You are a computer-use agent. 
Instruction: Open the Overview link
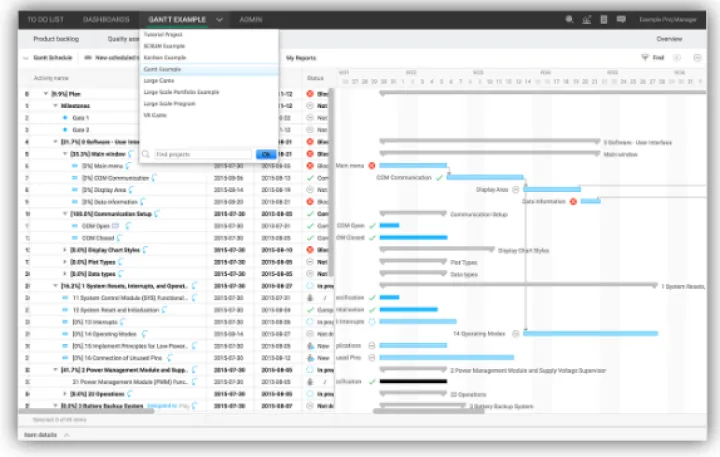pyautogui.click(x=669, y=38)
